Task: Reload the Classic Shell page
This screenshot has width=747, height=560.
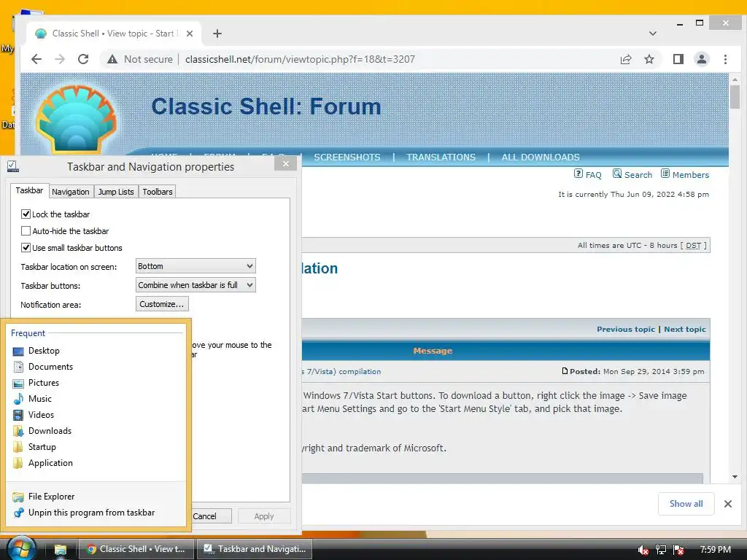Action: (83, 59)
